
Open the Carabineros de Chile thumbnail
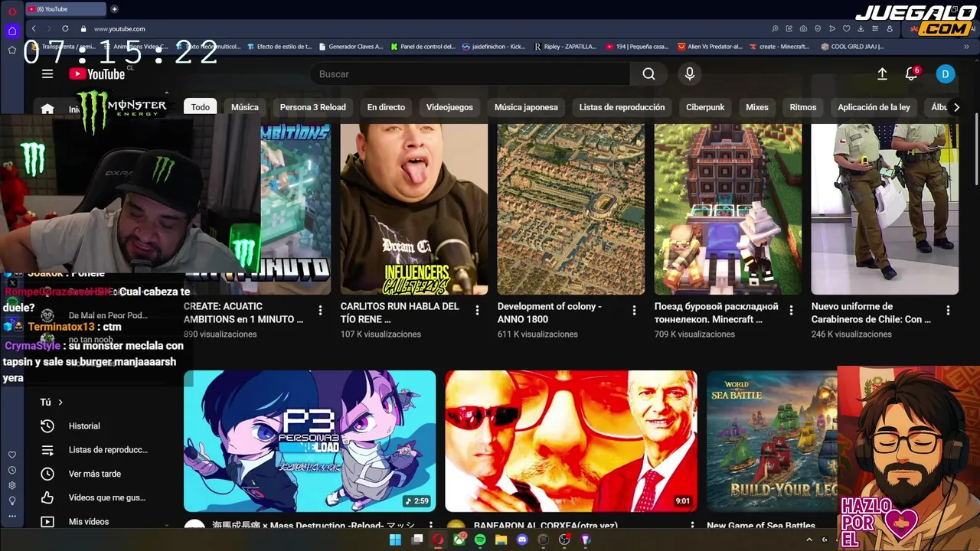[884, 209]
